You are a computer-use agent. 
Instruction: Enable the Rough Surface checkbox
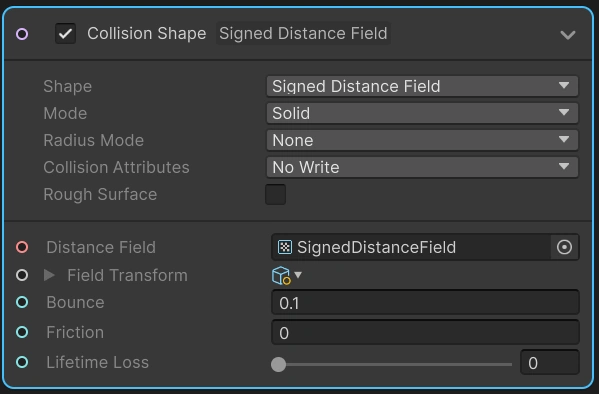275,194
